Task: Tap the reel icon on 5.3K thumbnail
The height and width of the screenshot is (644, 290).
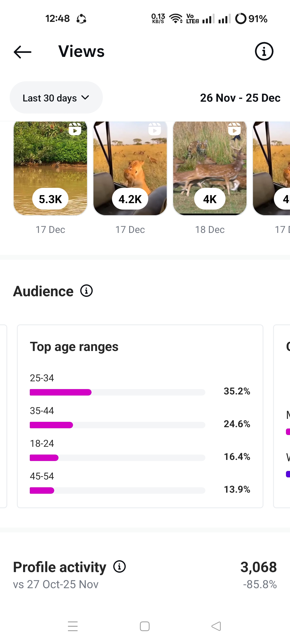Action: pyautogui.click(x=75, y=129)
